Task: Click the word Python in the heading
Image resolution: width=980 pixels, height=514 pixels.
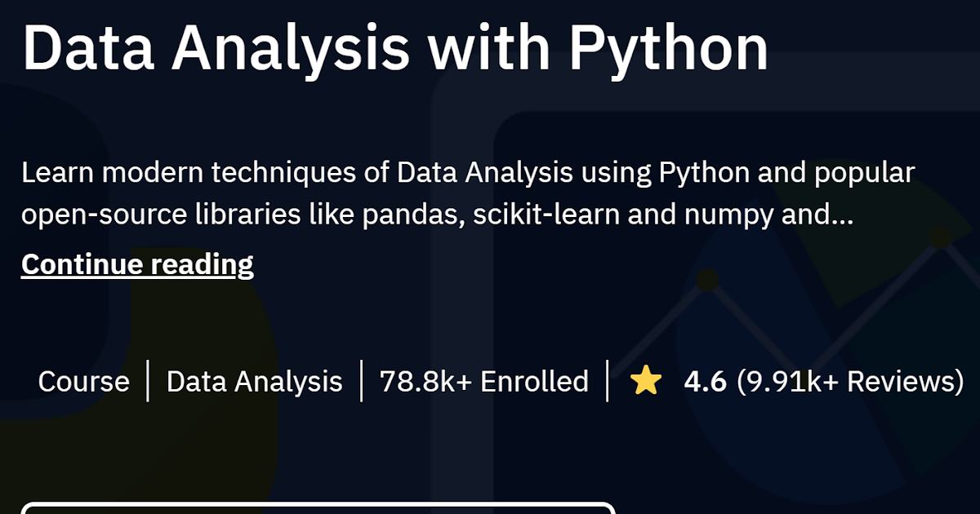Action: [669, 51]
